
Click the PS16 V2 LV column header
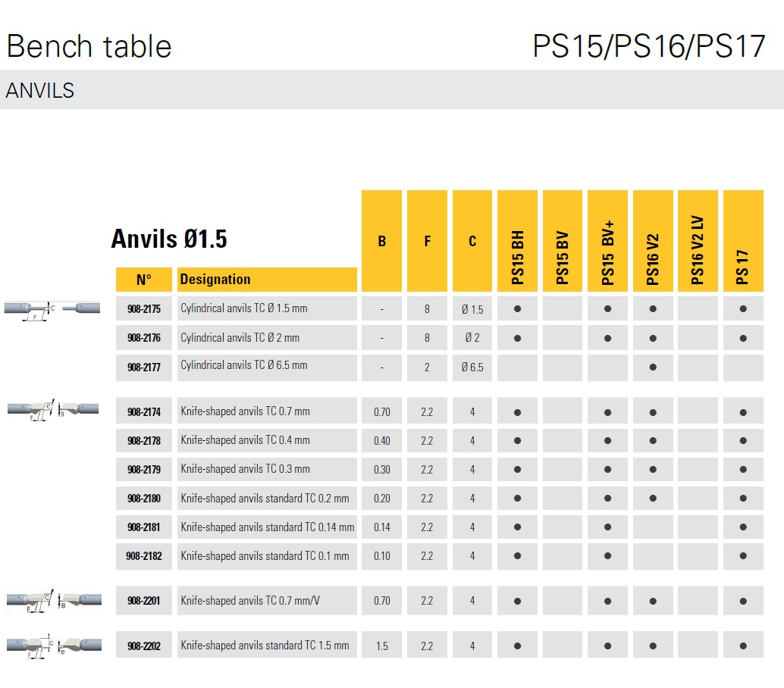(698, 241)
